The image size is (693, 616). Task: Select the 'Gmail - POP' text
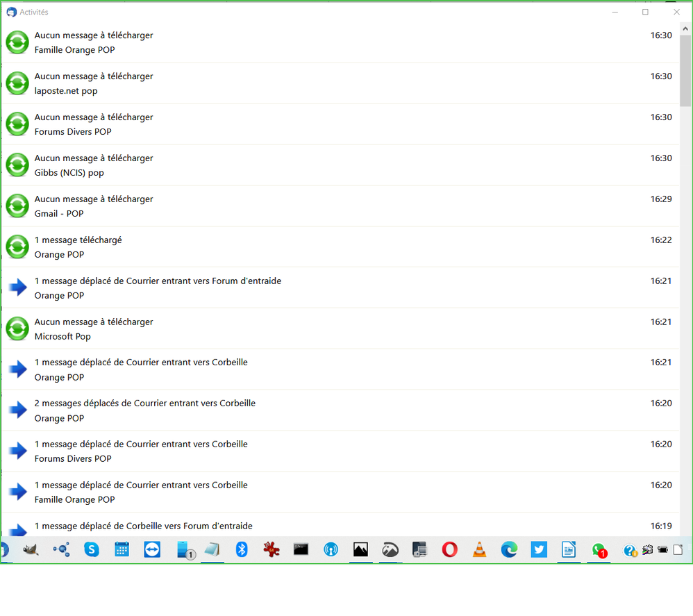[x=59, y=214]
